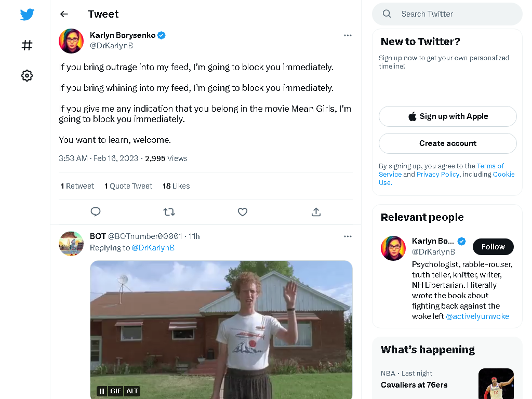Open the Twitter bird home icon
This screenshot has width=532, height=399.
27,14
